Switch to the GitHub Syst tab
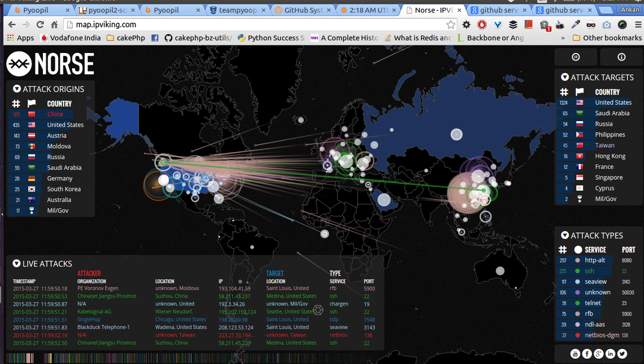The width and height of the screenshot is (644, 364). (304, 10)
